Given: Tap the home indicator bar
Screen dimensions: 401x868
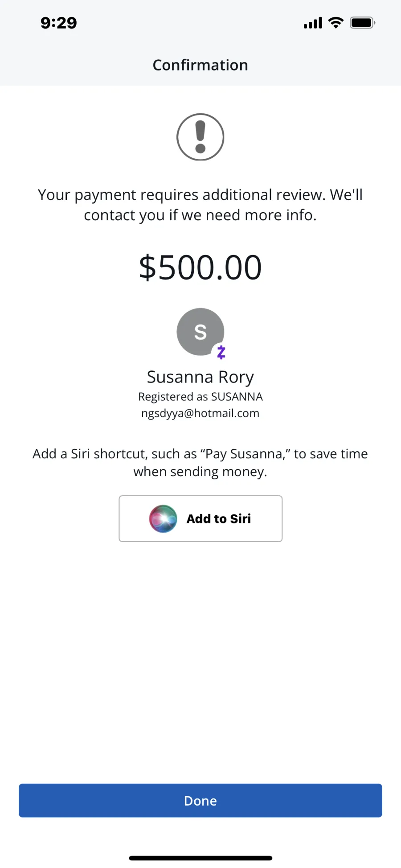Looking at the screenshot, I should click(200, 858).
